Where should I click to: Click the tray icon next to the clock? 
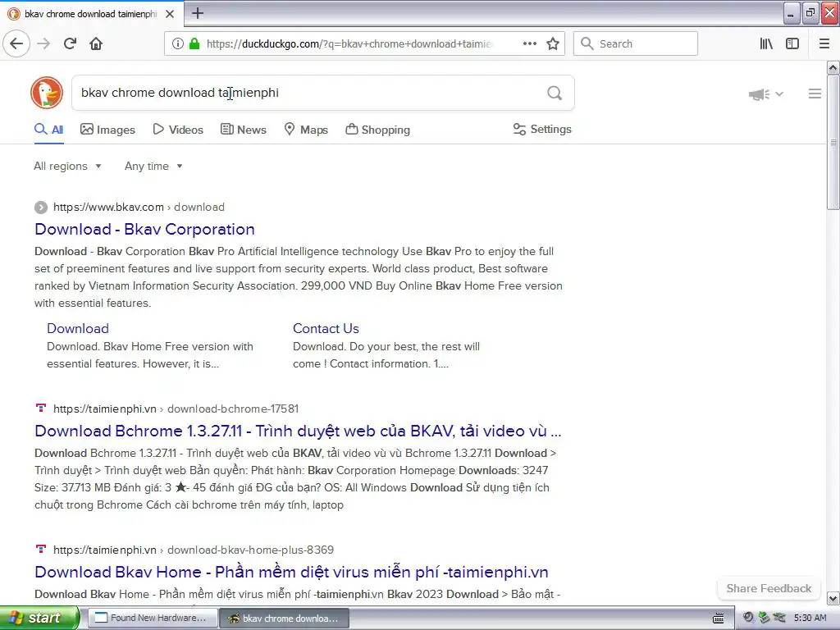pos(779,618)
